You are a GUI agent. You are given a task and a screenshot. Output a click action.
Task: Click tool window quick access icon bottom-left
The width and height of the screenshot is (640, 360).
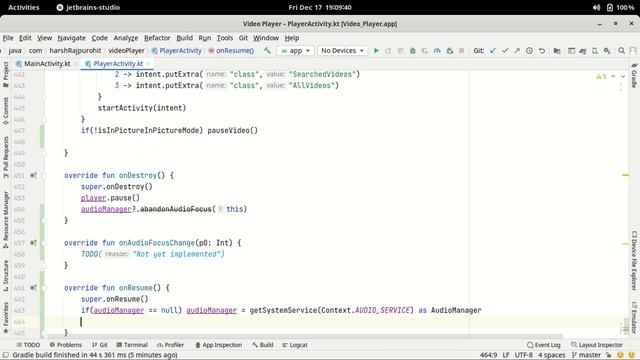[6, 355]
